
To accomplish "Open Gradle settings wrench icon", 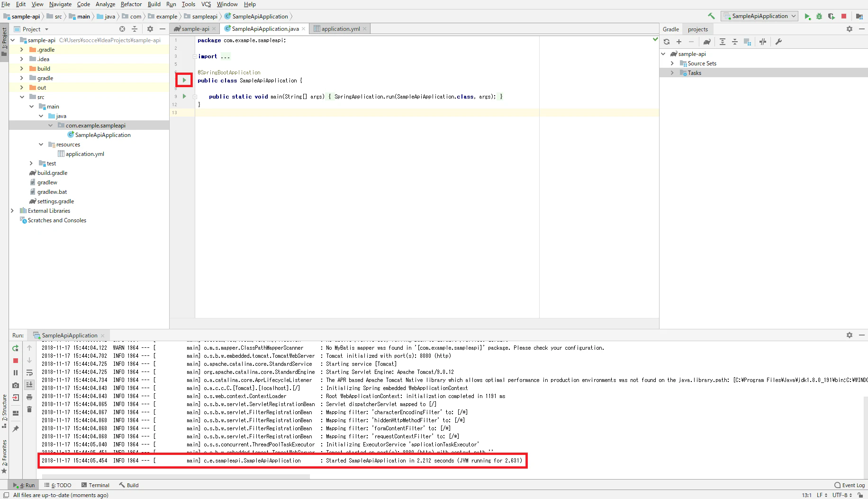I will tap(778, 42).
